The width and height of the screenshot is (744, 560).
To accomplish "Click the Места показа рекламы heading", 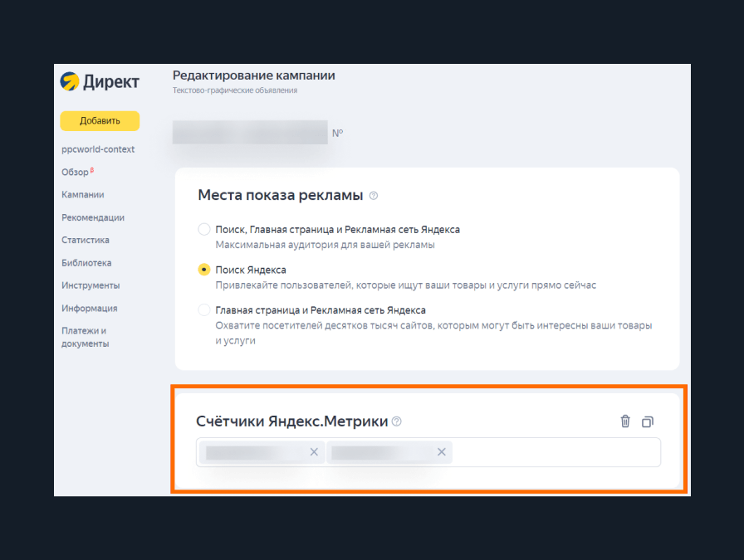I will [x=281, y=195].
